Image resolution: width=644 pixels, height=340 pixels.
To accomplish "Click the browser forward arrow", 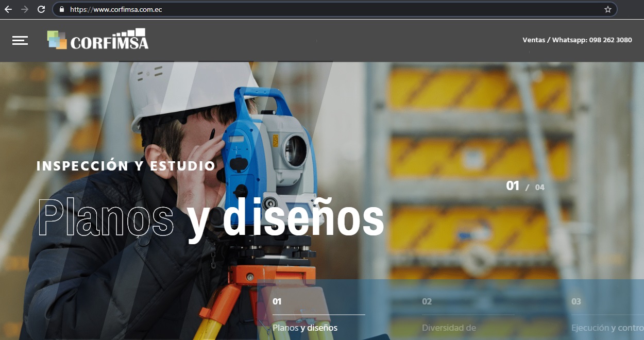I will coord(25,9).
